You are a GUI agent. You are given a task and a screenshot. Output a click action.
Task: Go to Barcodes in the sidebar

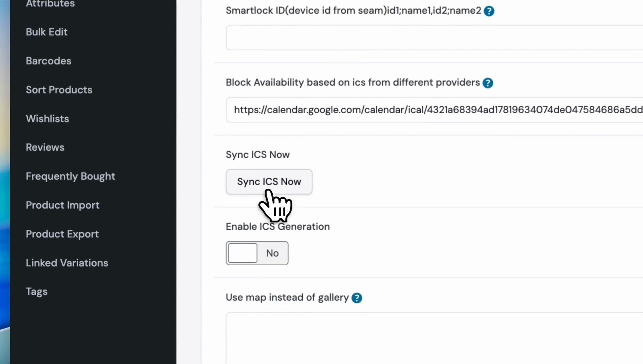point(49,61)
